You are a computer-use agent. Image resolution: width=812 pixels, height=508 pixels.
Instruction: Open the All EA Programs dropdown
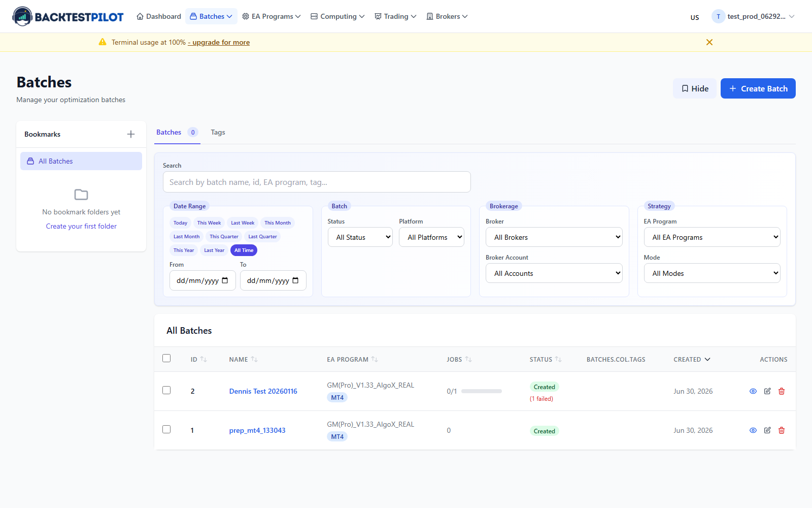(x=712, y=237)
